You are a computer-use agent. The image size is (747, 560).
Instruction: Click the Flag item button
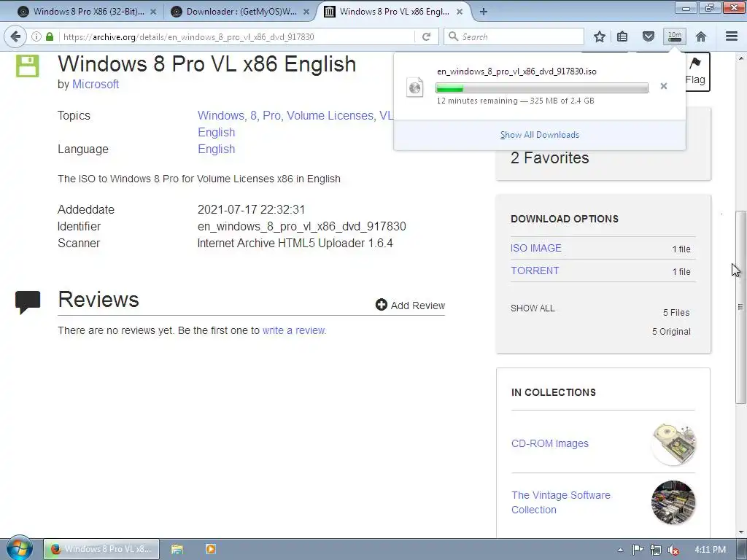pos(695,71)
